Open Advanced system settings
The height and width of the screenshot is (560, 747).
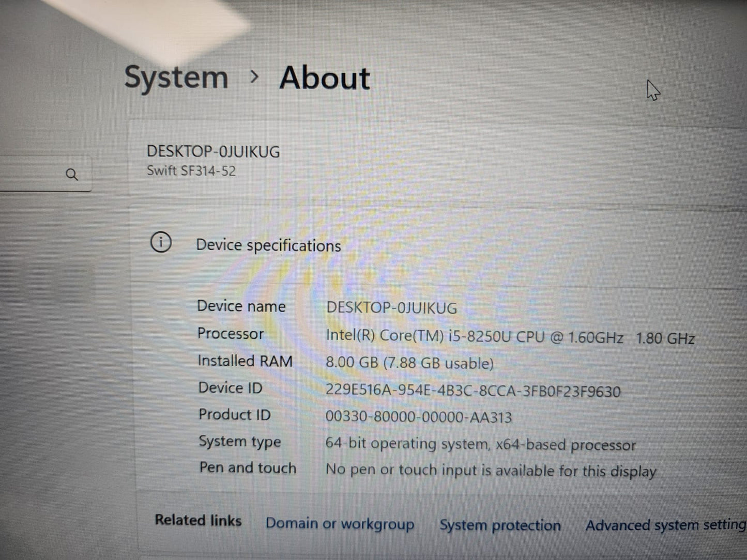[x=664, y=526]
